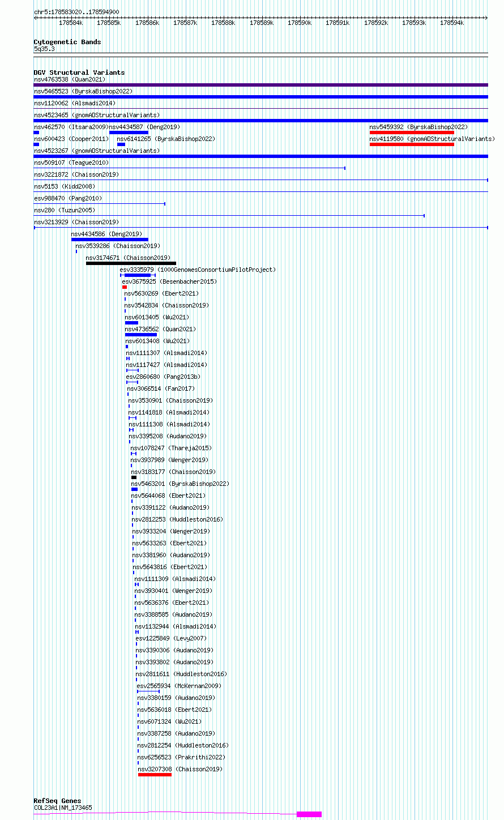The height and width of the screenshot is (820, 504).
Task: Select the nsv1078247 (Thareja2015) label
Action: click(172, 448)
